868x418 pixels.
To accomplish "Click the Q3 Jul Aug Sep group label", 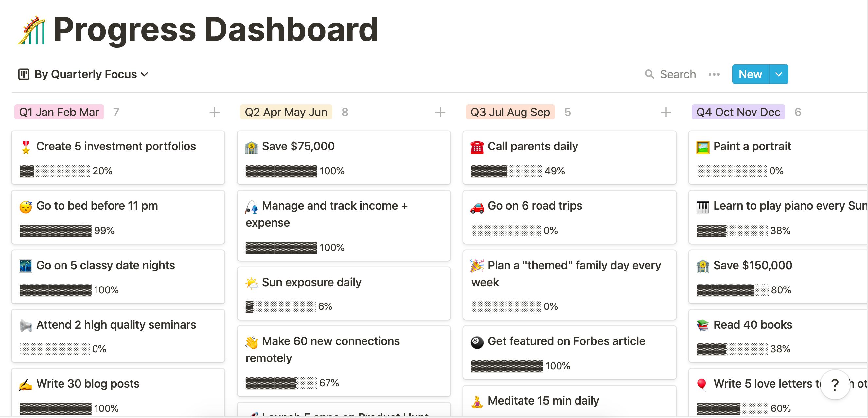I will click(510, 112).
